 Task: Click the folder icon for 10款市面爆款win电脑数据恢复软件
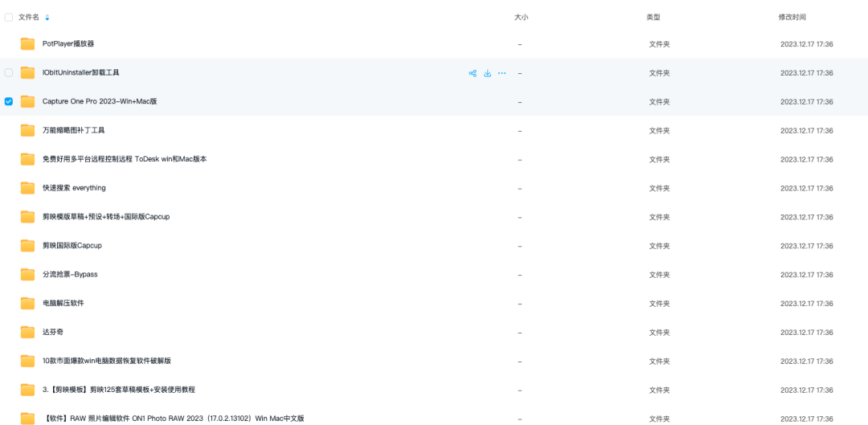tap(27, 360)
